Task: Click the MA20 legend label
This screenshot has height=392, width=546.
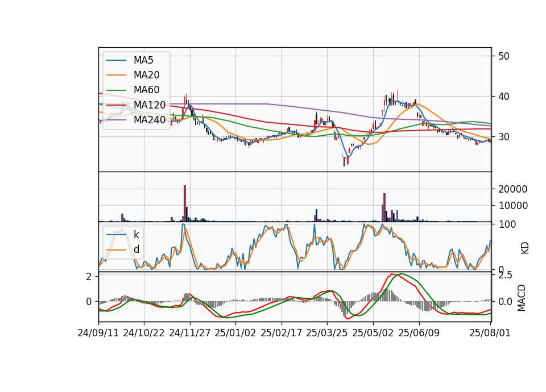Action: [146, 75]
